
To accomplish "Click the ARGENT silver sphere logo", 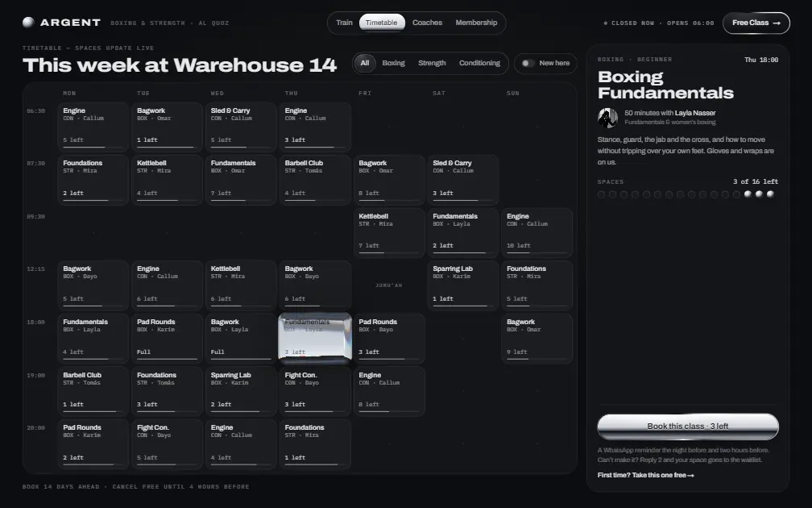I will 28,23.
